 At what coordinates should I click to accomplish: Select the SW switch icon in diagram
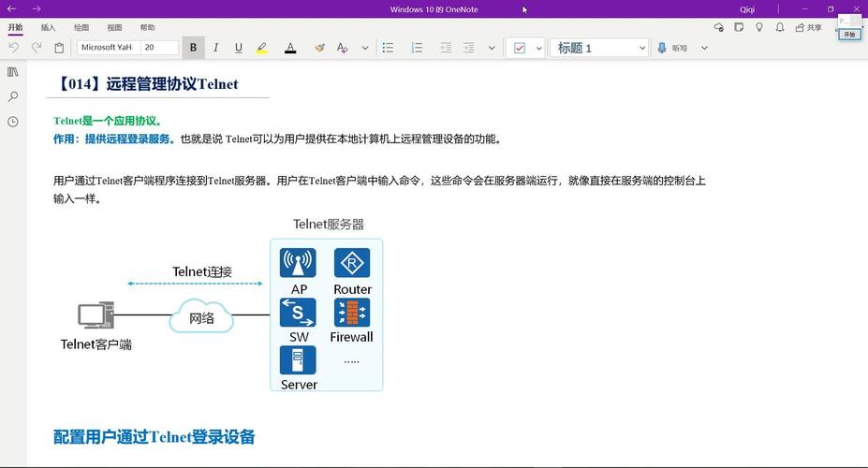click(x=298, y=313)
